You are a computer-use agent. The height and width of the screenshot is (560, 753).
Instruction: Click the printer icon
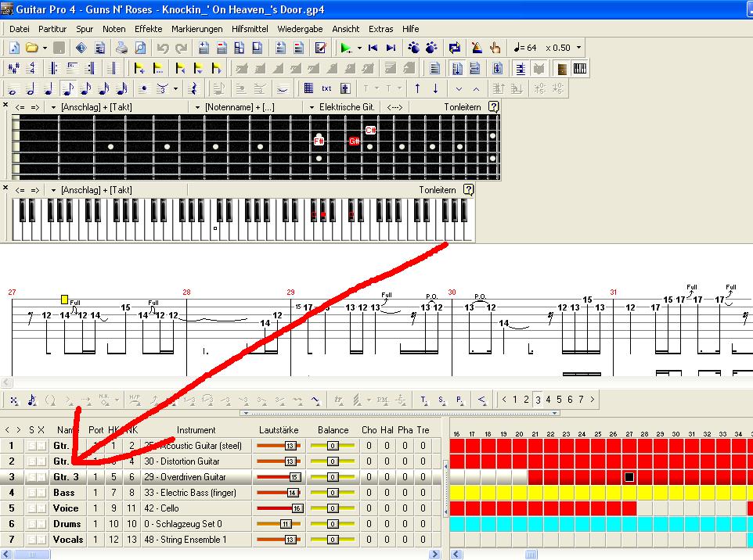pos(122,48)
